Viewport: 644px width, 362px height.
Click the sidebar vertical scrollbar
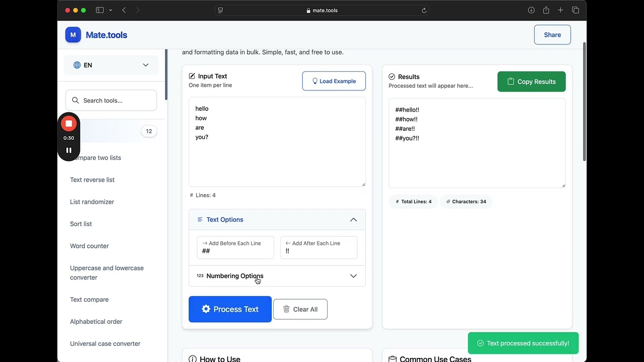coord(166,74)
